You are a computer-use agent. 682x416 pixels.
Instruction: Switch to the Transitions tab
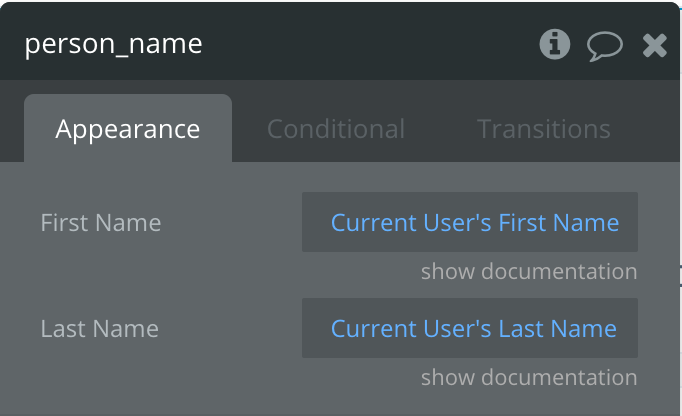544,129
